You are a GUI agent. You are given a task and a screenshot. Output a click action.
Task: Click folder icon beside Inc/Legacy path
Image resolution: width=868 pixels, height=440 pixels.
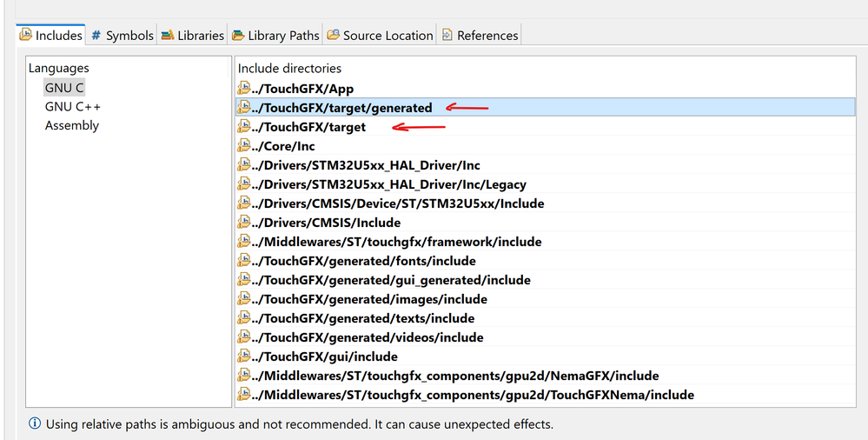click(x=243, y=183)
